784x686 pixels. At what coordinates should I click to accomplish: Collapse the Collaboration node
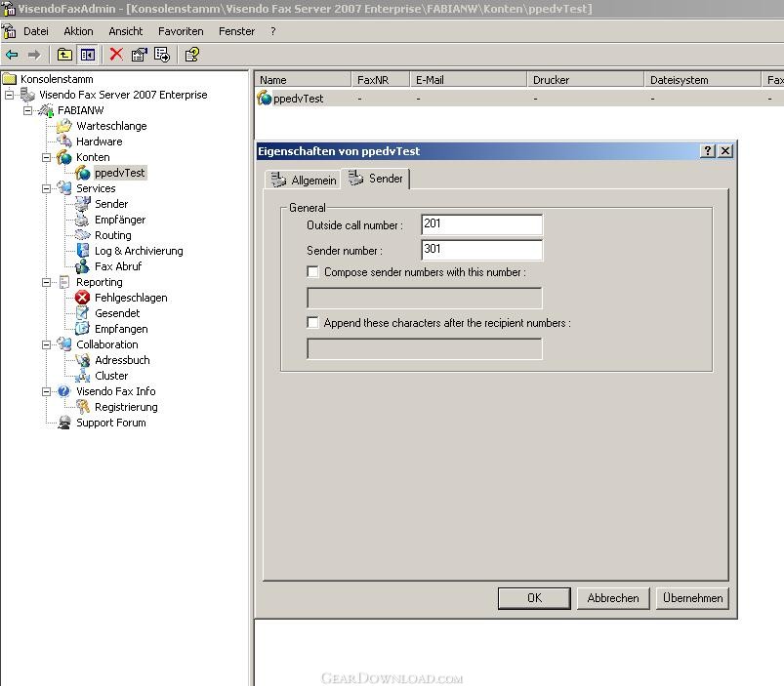46,344
